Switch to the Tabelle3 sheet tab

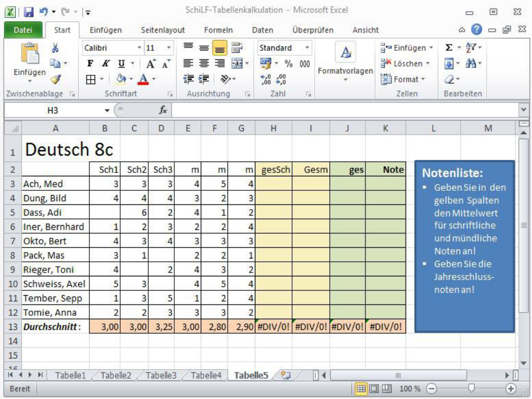pos(161,375)
